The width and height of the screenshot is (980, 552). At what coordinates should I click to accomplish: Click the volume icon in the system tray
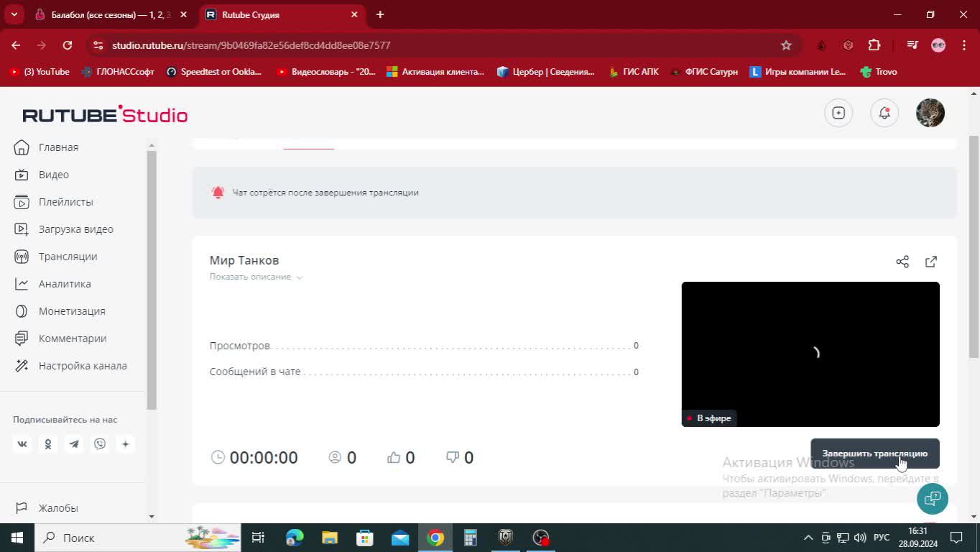(x=860, y=538)
